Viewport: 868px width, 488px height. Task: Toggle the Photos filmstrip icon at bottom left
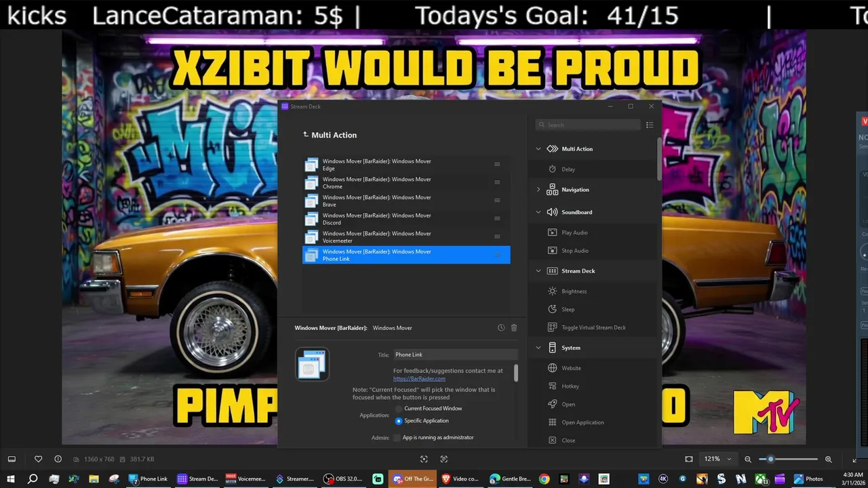point(12,459)
